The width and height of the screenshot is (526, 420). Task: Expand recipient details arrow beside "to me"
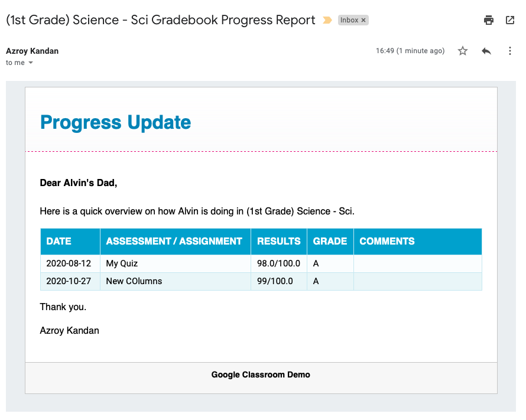pyautogui.click(x=31, y=63)
